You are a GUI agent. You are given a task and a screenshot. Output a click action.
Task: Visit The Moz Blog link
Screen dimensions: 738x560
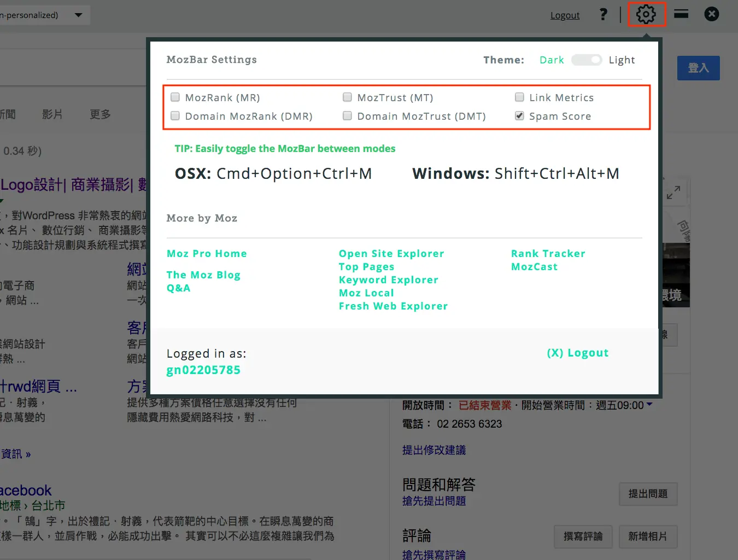coord(203,275)
